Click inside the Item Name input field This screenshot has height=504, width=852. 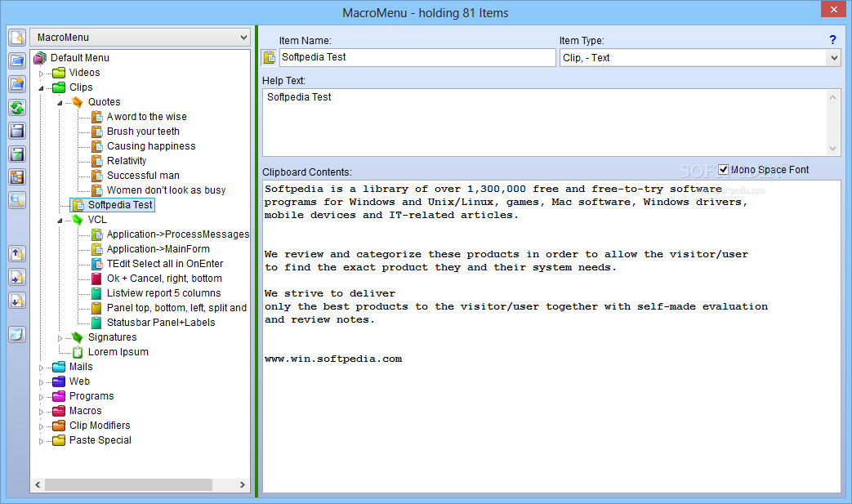point(417,57)
